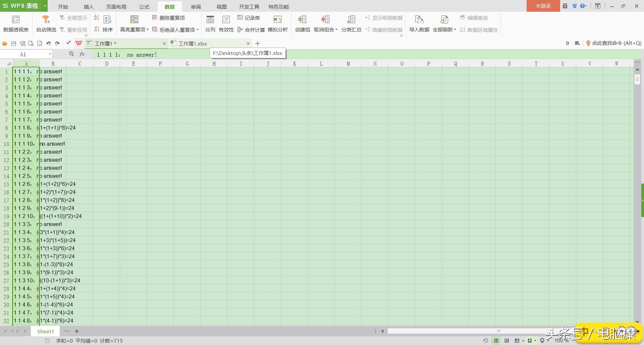Viewport: 644px width, 345px height.
Task: Click the sheet list ellipsis button
Action: [x=67, y=331]
